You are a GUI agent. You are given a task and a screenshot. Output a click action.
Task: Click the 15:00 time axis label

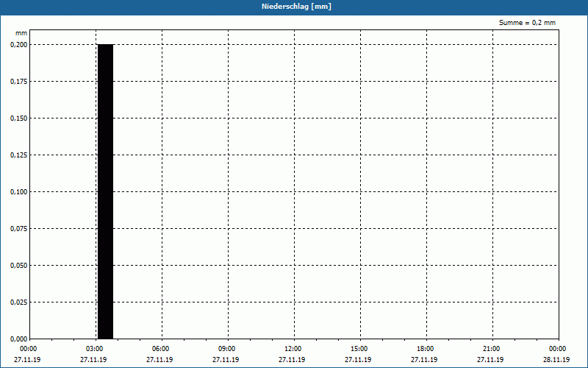359,349
